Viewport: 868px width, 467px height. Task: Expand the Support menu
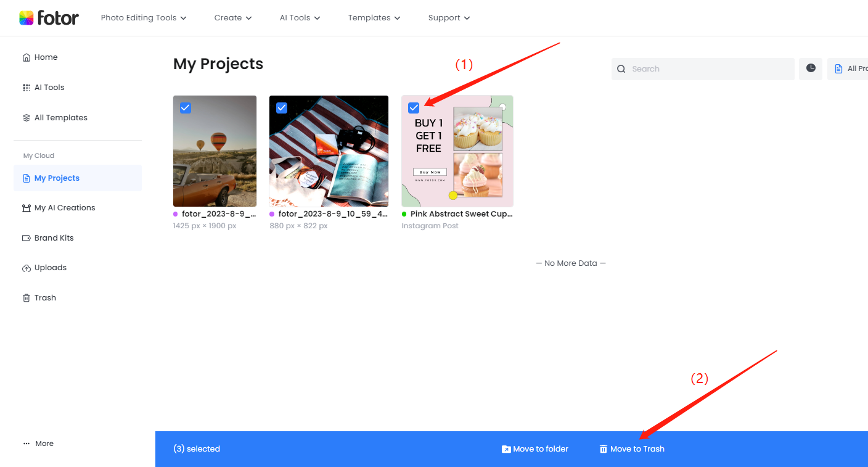coord(449,18)
